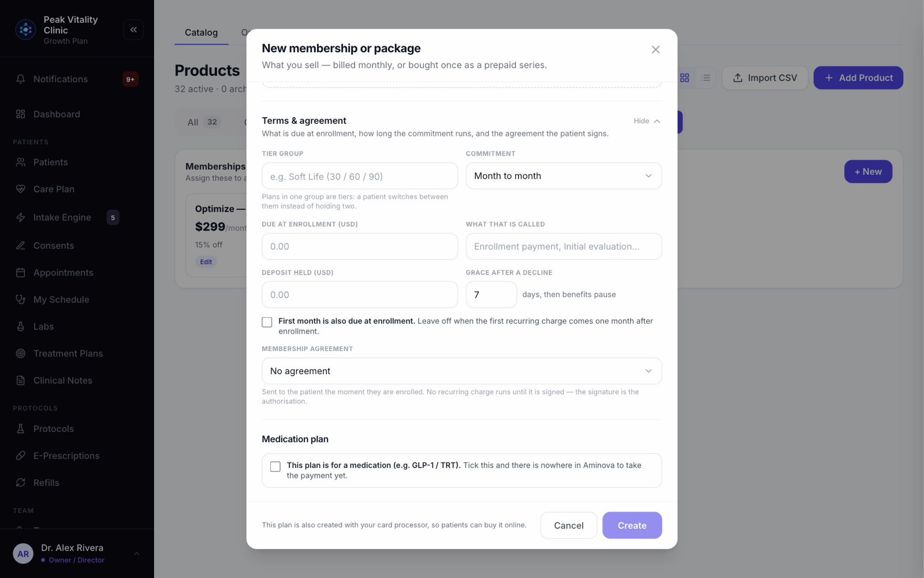Open Notifications bell icon in sidebar
This screenshot has width=924, height=578.
(x=21, y=79)
